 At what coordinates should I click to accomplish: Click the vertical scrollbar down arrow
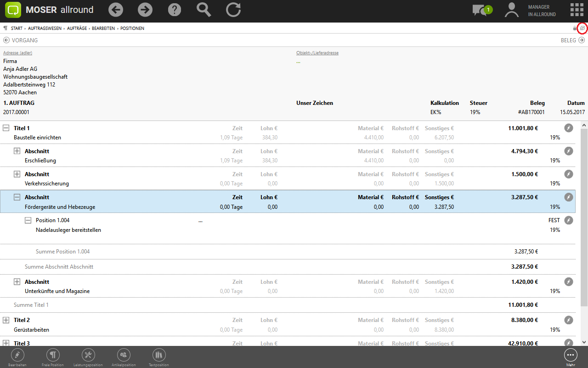click(x=584, y=342)
